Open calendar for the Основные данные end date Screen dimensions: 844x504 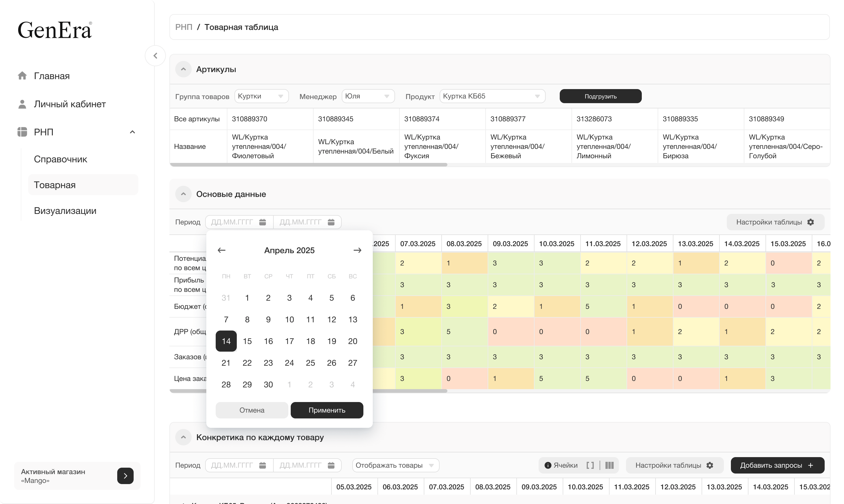pyautogui.click(x=331, y=222)
